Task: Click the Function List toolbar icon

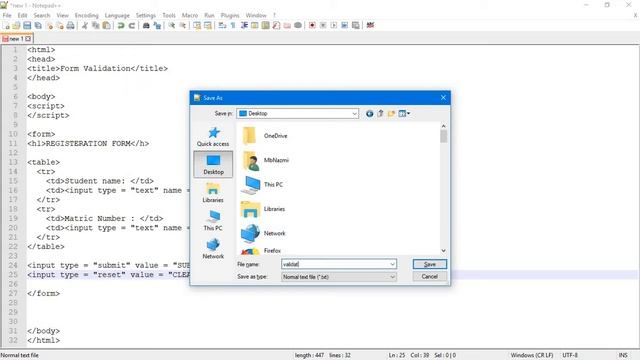Action: click(x=276, y=25)
